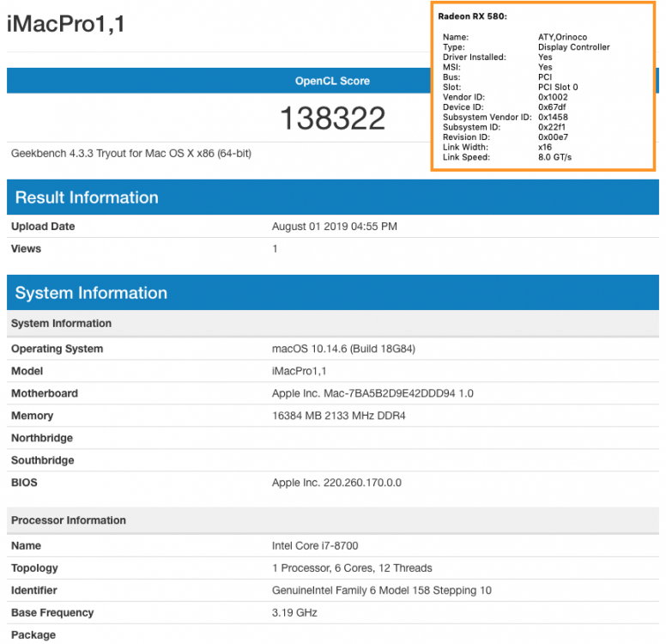Select macOS 10.14.6 (Build 18G84) value
The height and width of the screenshot is (644, 666).
point(343,349)
